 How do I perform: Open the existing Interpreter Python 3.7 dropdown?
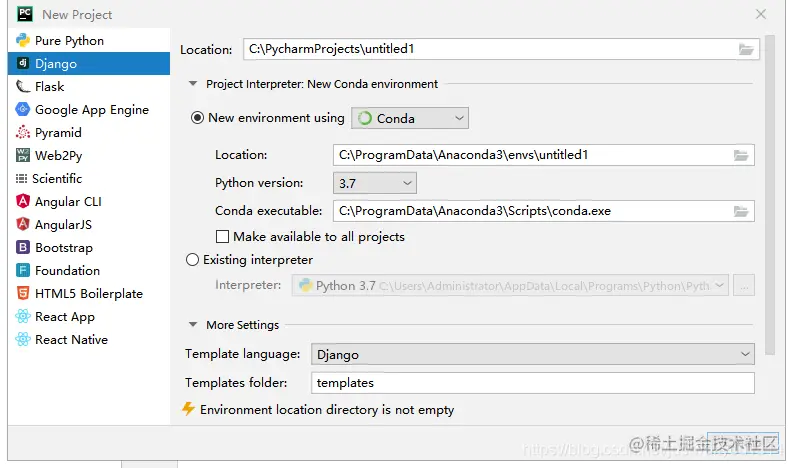510,286
